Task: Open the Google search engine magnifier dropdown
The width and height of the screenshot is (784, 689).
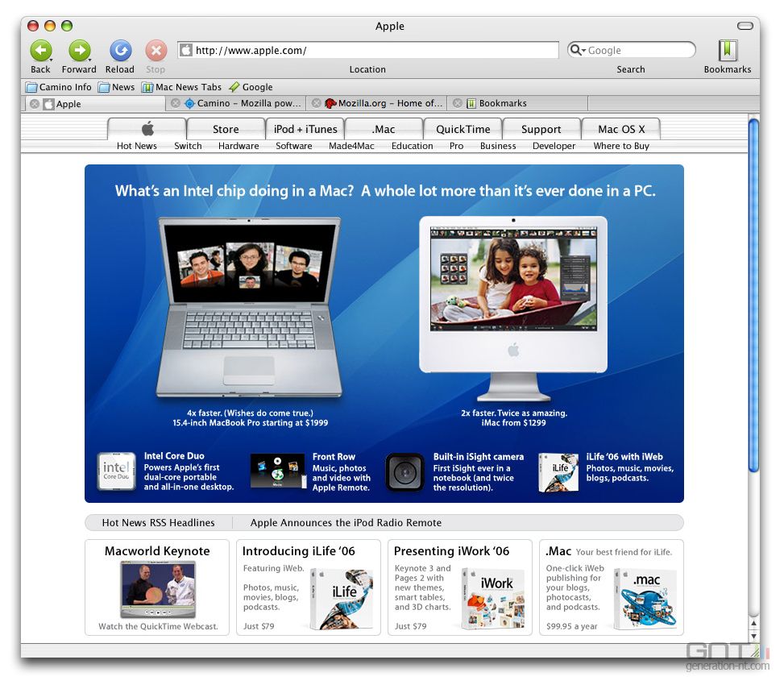Action: point(578,50)
